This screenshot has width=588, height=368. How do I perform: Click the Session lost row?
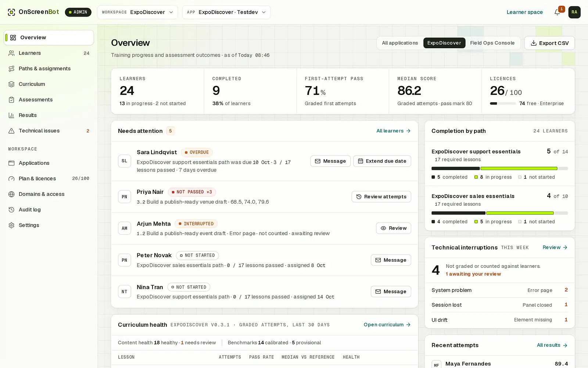click(499, 305)
